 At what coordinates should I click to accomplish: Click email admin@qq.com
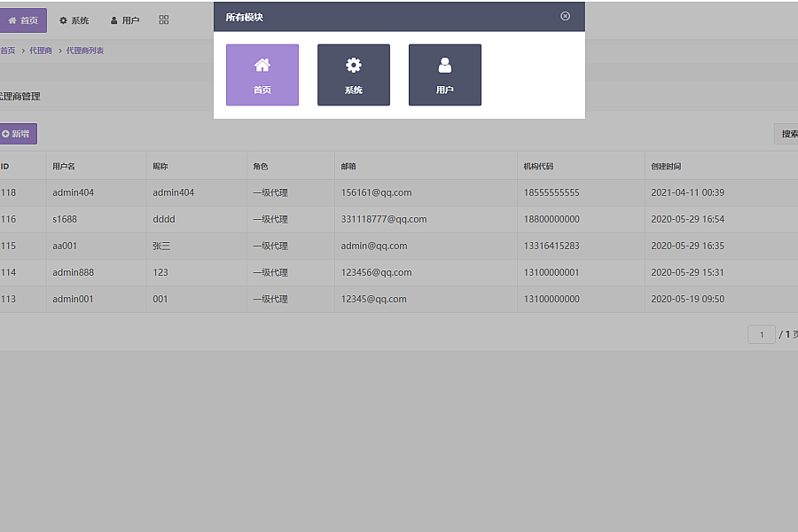pos(374,246)
